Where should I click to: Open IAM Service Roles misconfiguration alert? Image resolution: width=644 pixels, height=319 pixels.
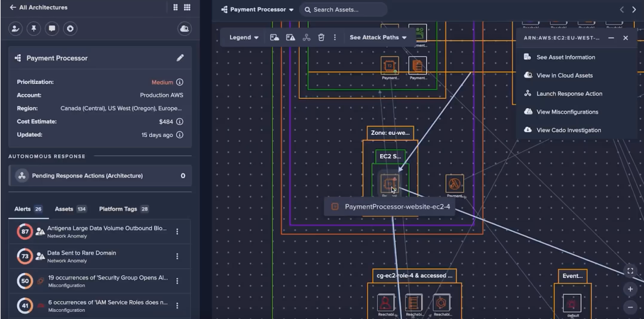point(100,306)
